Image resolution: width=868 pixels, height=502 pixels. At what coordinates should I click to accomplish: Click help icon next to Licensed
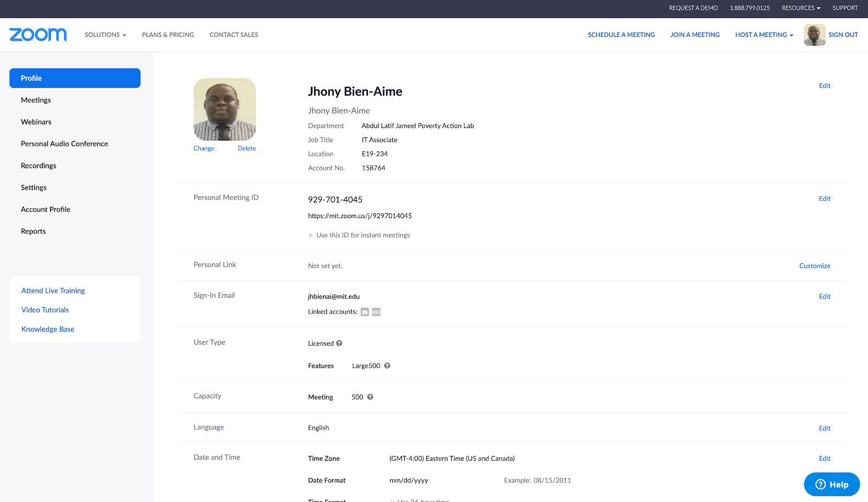(339, 343)
